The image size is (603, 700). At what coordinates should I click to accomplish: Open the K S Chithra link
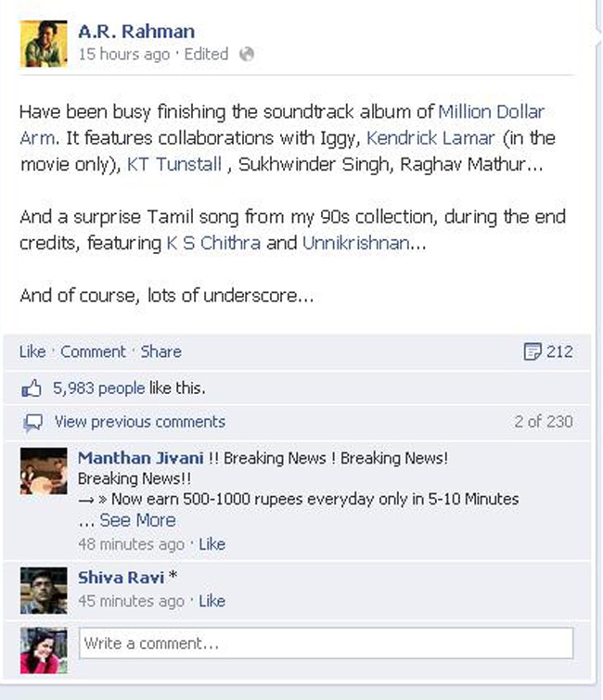pos(213,243)
